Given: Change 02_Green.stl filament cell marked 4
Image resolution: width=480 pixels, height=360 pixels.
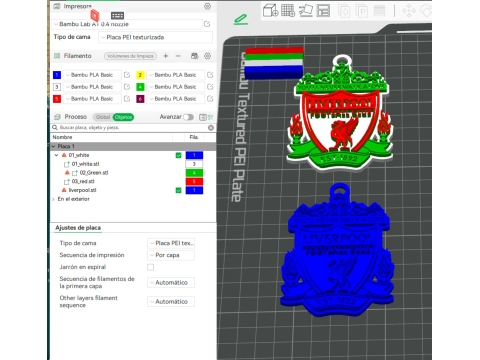Looking at the screenshot, I should [x=194, y=173].
